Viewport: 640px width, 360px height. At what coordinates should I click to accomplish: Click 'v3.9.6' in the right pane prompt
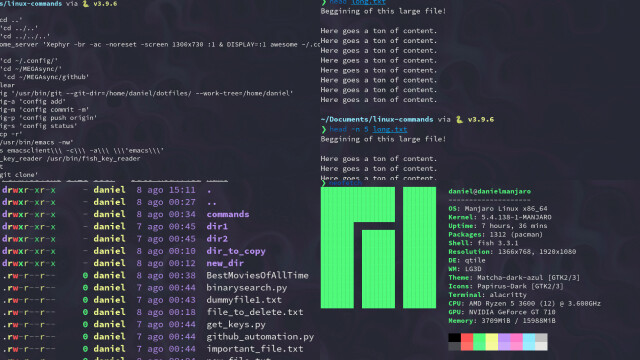click(480, 120)
